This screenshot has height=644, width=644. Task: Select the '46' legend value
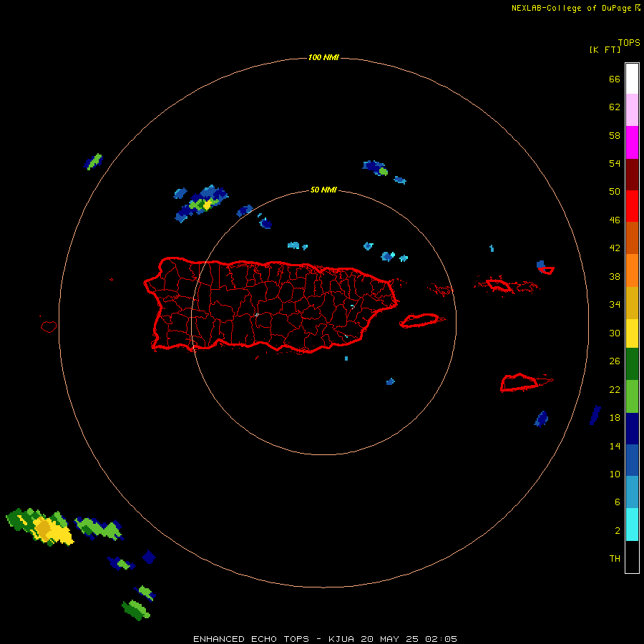615,220
